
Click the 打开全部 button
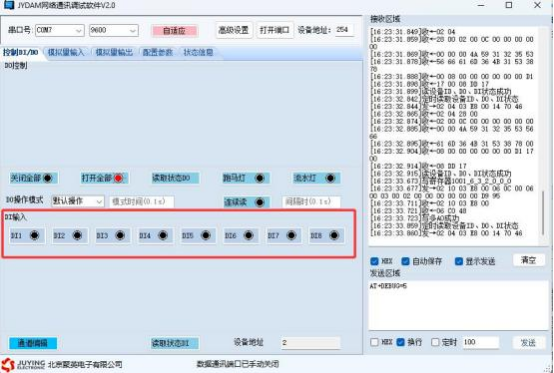[x=104, y=178]
